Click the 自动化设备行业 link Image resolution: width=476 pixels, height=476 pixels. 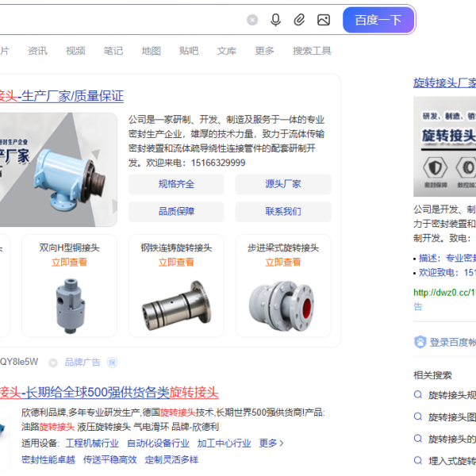click(x=158, y=443)
